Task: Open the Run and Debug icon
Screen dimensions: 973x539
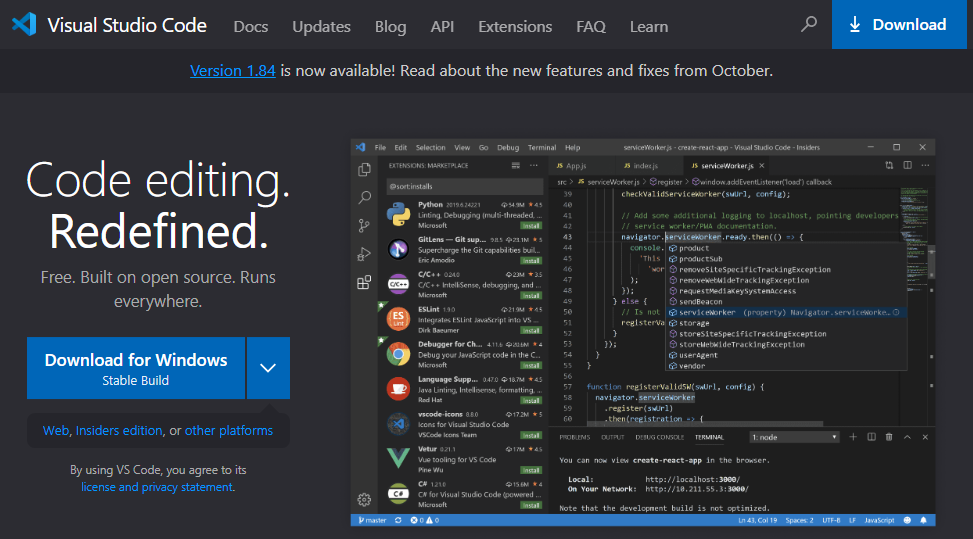Action: pyautogui.click(x=364, y=254)
